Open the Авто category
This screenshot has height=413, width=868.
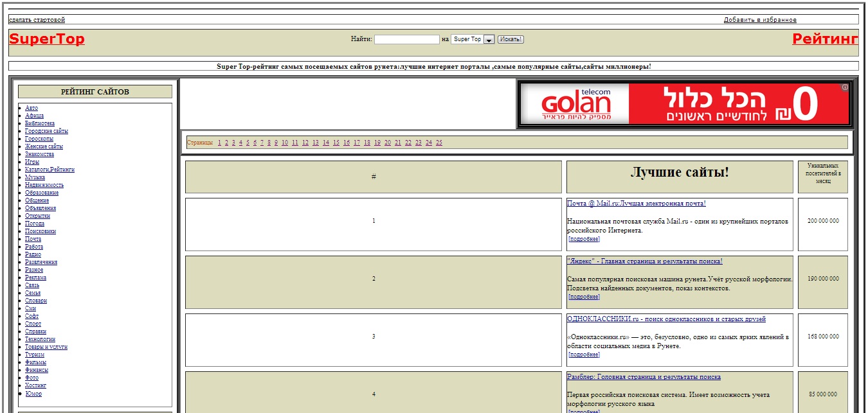coord(32,108)
